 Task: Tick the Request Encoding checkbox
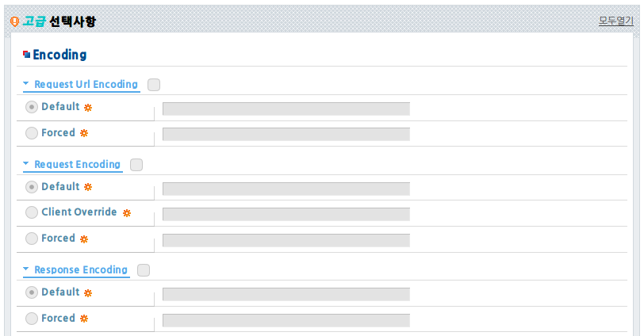click(136, 165)
